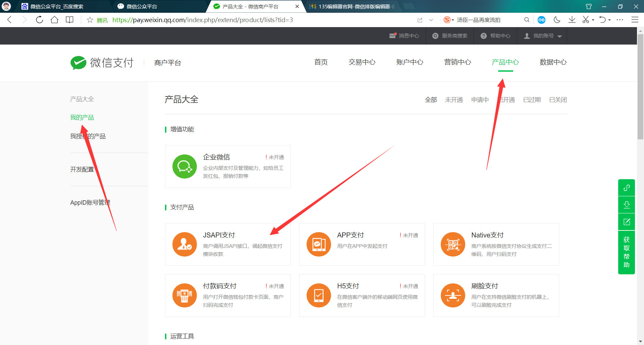This screenshot has height=345, width=644.
Task: Filter products by 未开通
Action: [x=454, y=100]
